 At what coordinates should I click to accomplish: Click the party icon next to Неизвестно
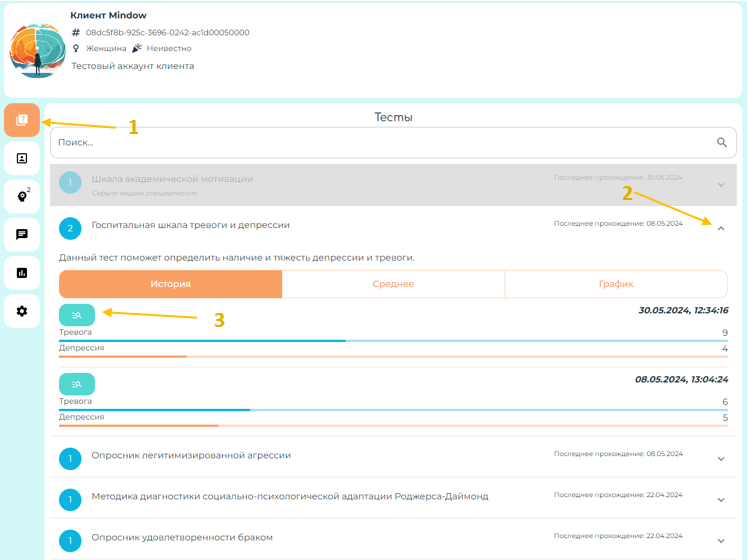(137, 48)
